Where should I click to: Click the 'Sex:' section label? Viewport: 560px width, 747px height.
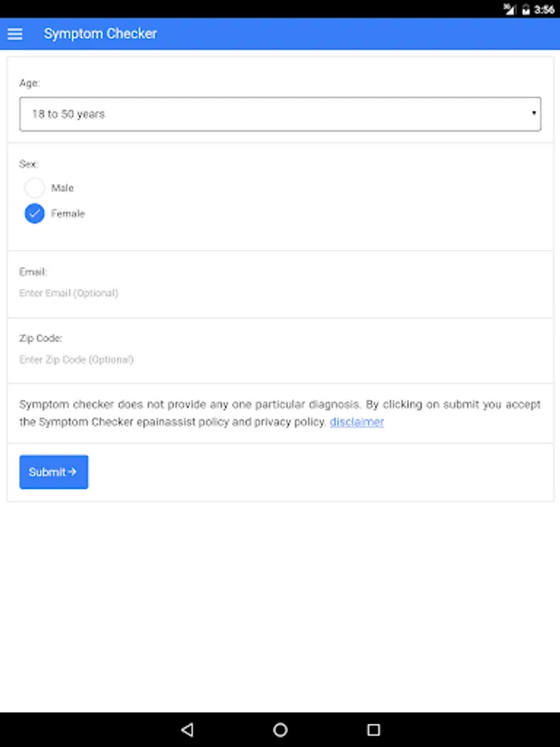[x=29, y=164]
